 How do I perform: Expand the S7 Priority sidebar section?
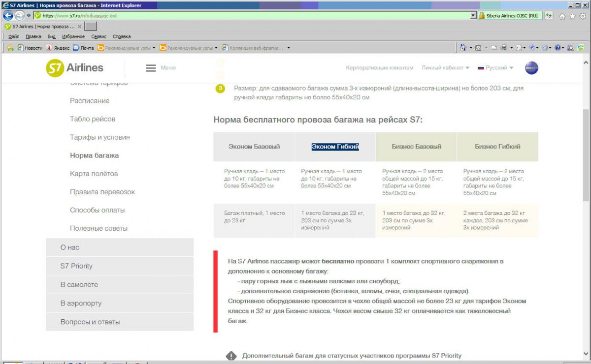click(x=120, y=266)
